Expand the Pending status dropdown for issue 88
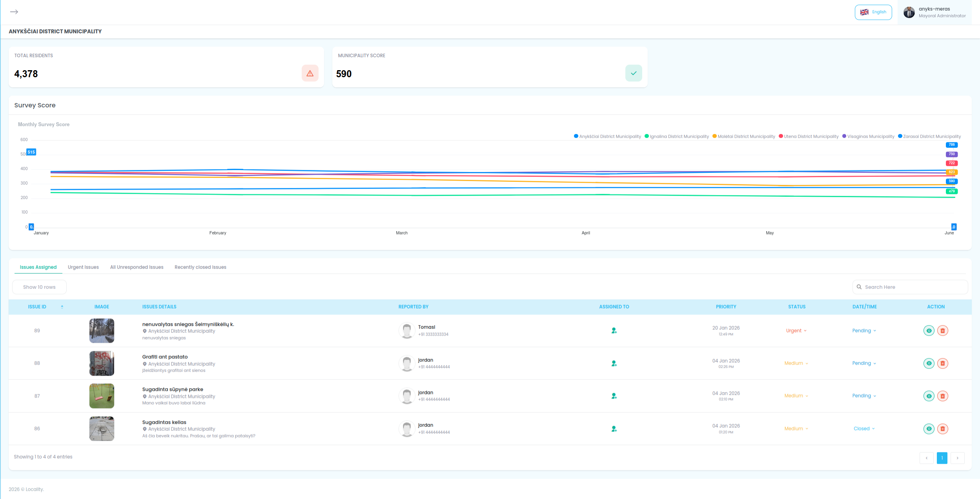The width and height of the screenshot is (980, 499). point(863,363)
